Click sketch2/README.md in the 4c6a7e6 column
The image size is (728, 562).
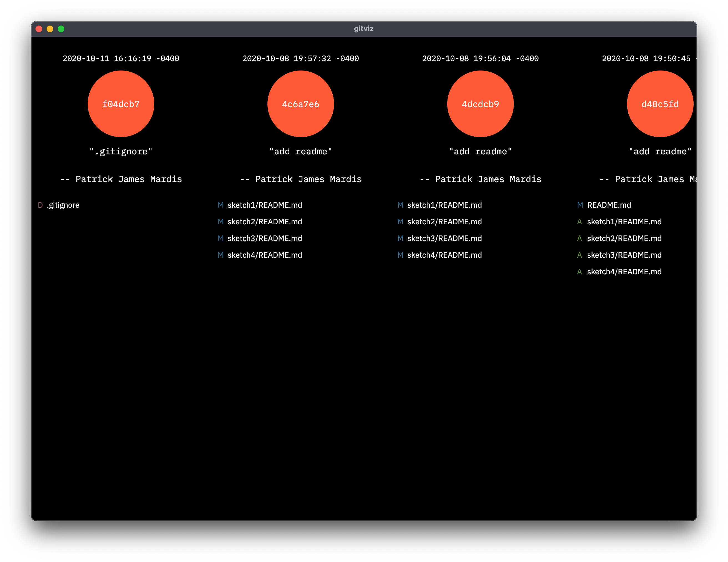265,222
